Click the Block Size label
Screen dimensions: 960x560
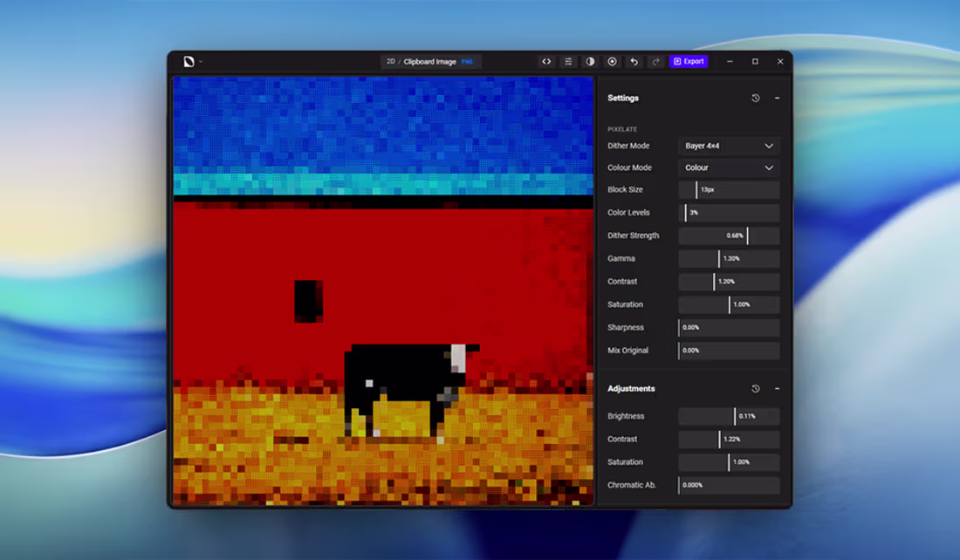(x=625, y=190)
